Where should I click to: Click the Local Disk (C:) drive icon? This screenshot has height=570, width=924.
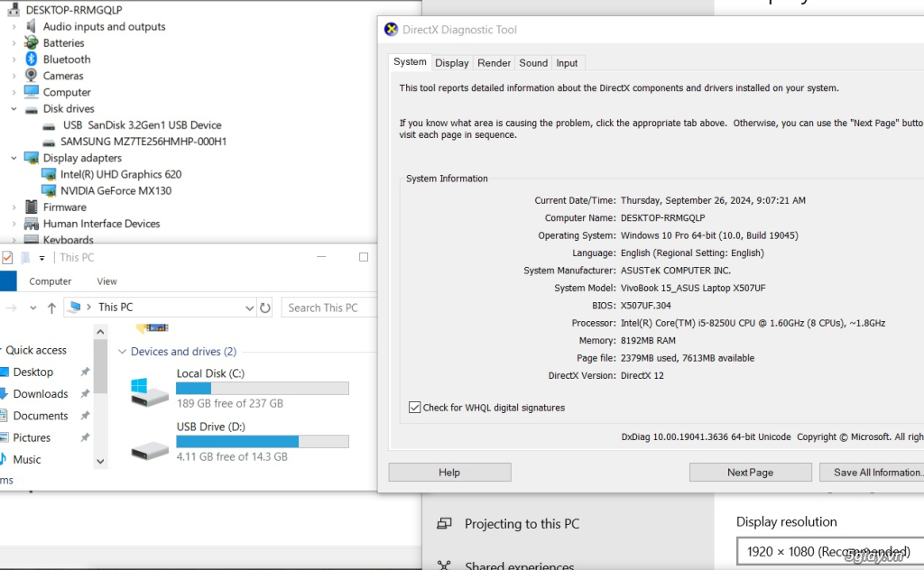(x=150, y=391)
